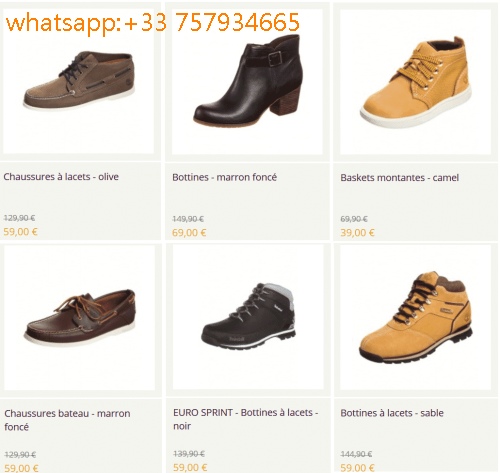The image size is (500, 473).
Task: Click the struck-through 149,90 € price
Action: [188, 219]
